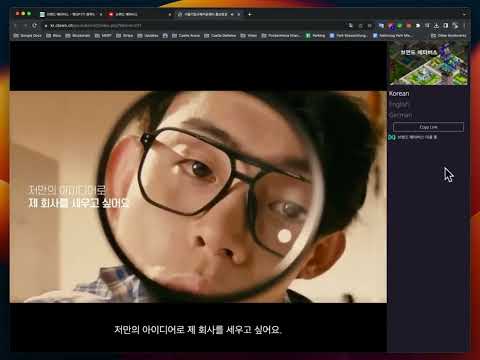Go back to the previous page
Viewport: 480px width, 360px height.
(15, 25)
